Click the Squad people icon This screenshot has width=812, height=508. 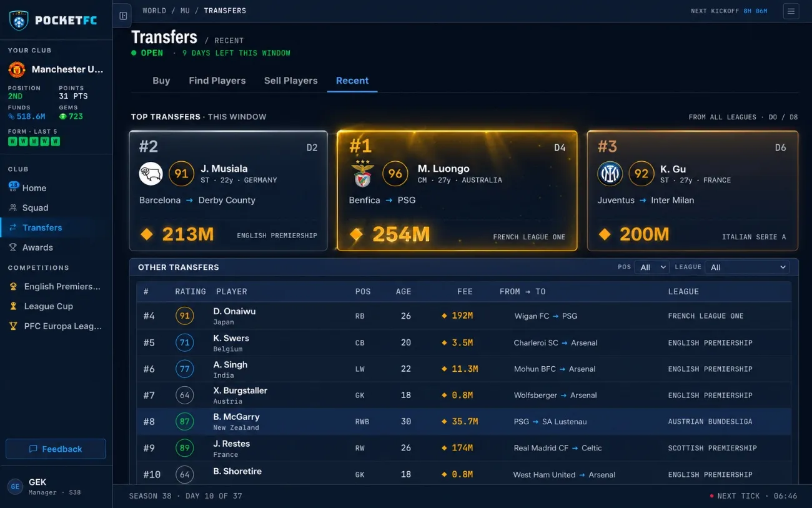(x=13, y=207)
